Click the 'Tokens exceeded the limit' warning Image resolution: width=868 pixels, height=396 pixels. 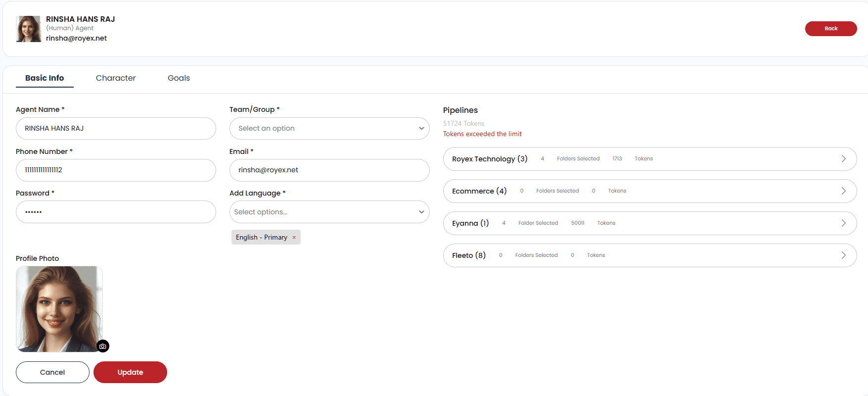click(482, 134)
